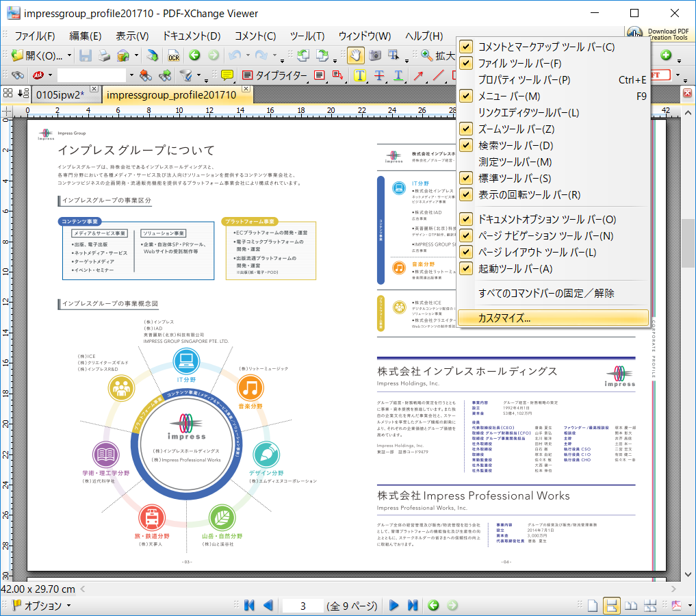Enable 測定ツールバー(M)
Viewport: 696px width, 616px height.
click(x=554, y=162)
